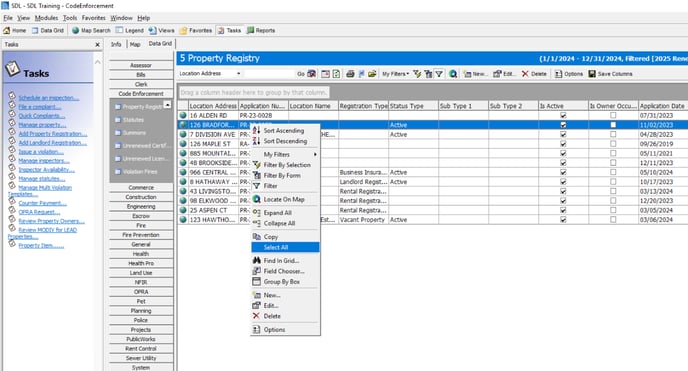The height and width of the screenshot is (371, 688).
Task: Click the globe icon for 25 ASPEN CT row
Action: click(x=183, y=210)
